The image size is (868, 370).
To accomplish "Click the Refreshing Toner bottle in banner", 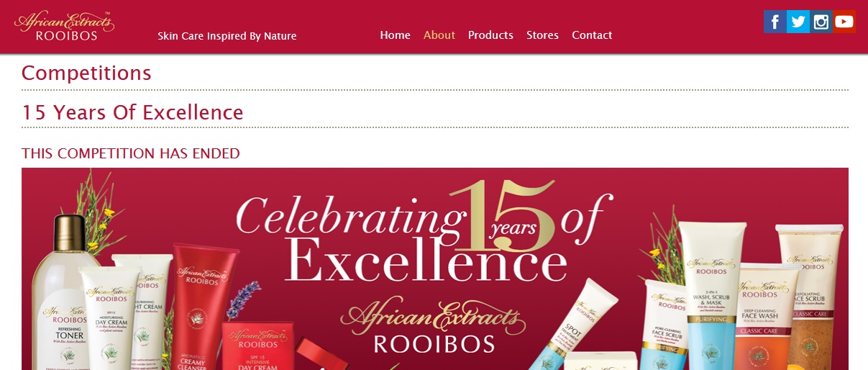I will click(x=68, y=291).
